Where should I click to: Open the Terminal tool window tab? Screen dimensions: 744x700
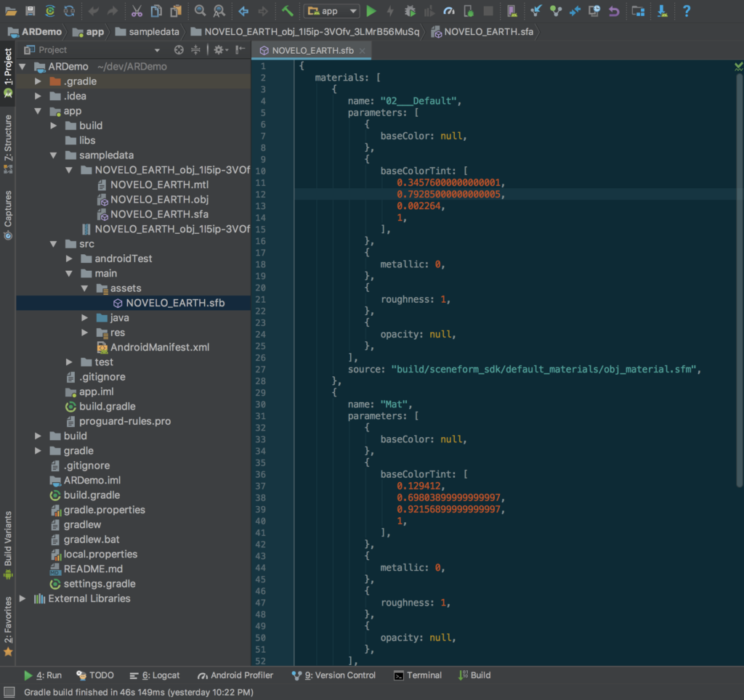(418, 675)
